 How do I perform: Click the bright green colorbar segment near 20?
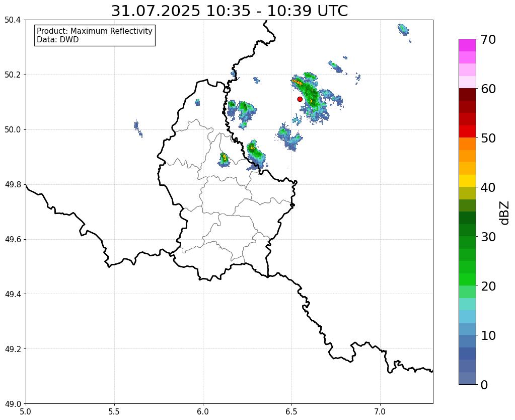467,279
